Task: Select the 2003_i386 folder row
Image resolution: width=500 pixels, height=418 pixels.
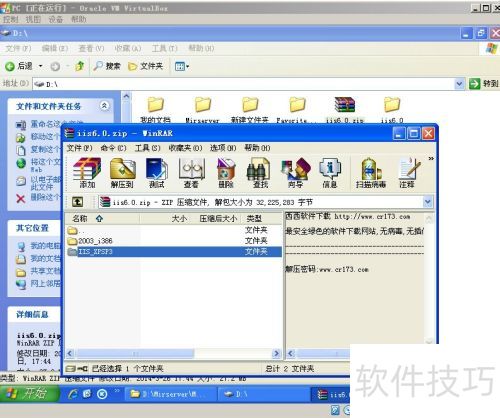Action: [x=173, y=241]
